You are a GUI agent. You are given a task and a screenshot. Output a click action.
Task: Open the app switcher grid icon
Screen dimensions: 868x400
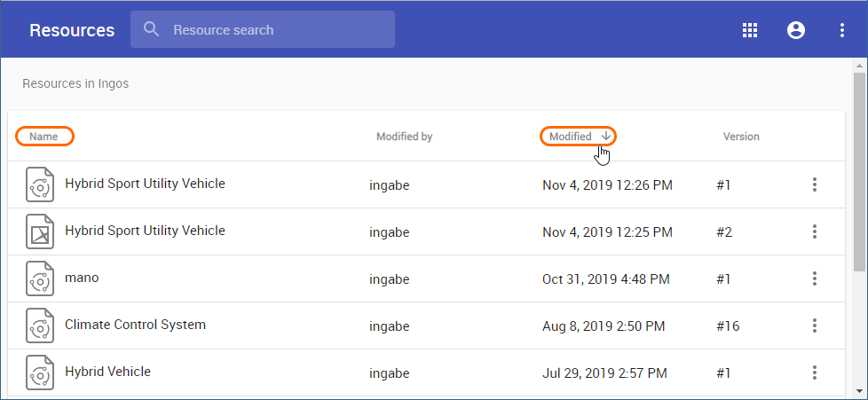750,30
